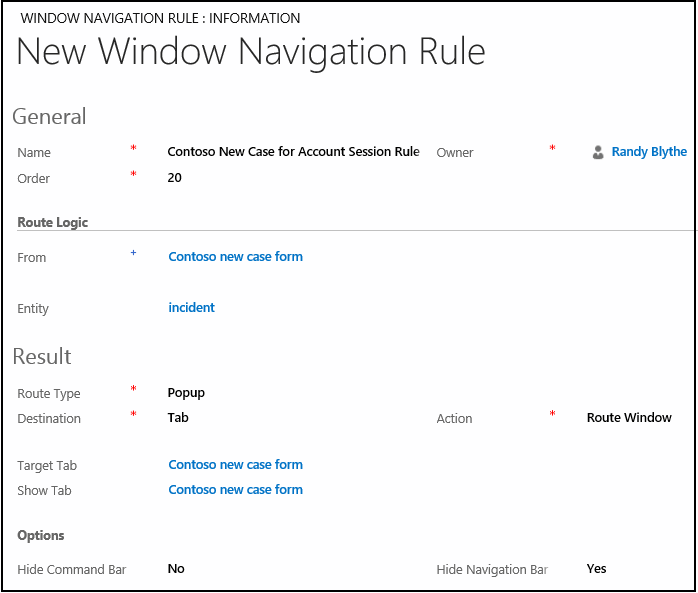
Task: Click the Target Tab field label
Action: tap(47, 466)
